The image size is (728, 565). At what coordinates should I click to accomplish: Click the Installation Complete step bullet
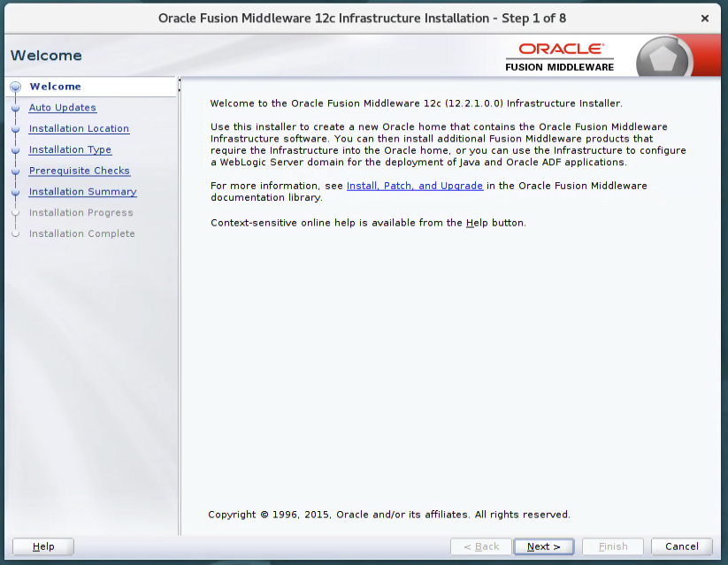tap(15, 234)
